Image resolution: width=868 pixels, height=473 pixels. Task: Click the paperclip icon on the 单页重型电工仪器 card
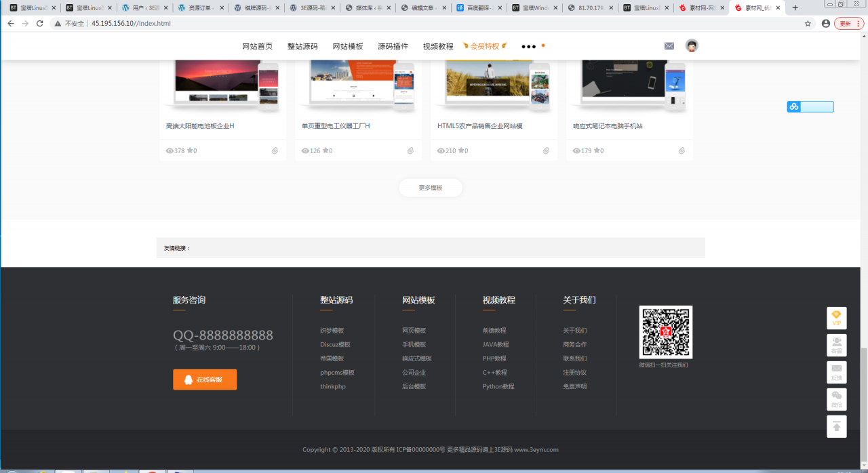click(410, 151)
